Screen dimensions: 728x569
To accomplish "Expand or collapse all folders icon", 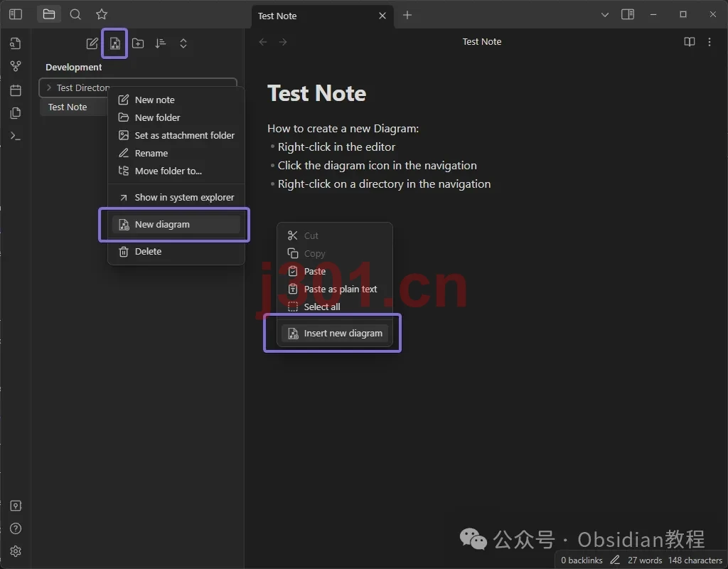I will (183, 43).
